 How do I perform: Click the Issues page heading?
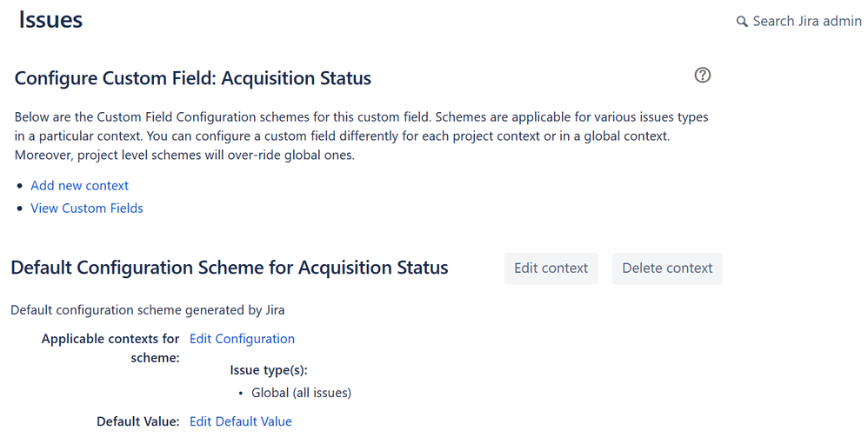[50, 20]
